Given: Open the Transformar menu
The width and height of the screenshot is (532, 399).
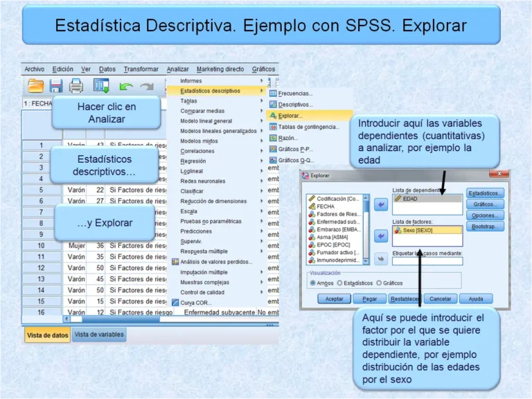Looking at the screenshot, I should click(141, 69).
